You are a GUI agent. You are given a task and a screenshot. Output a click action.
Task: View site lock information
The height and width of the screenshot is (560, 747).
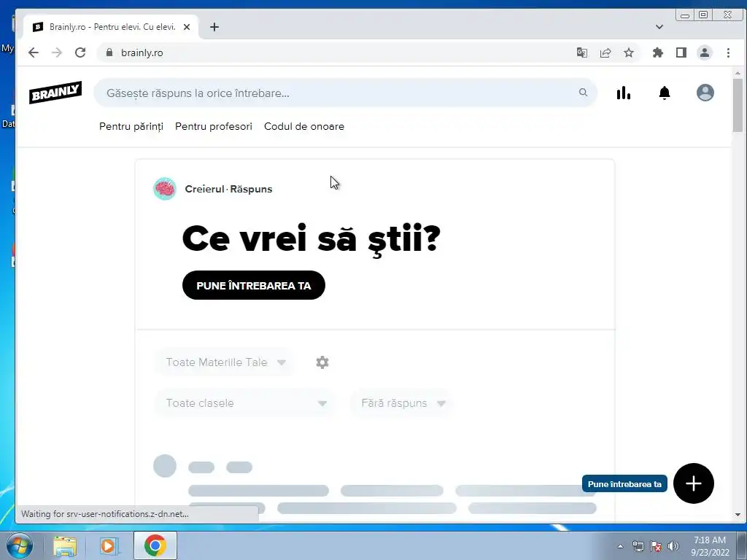click(109, 52)
